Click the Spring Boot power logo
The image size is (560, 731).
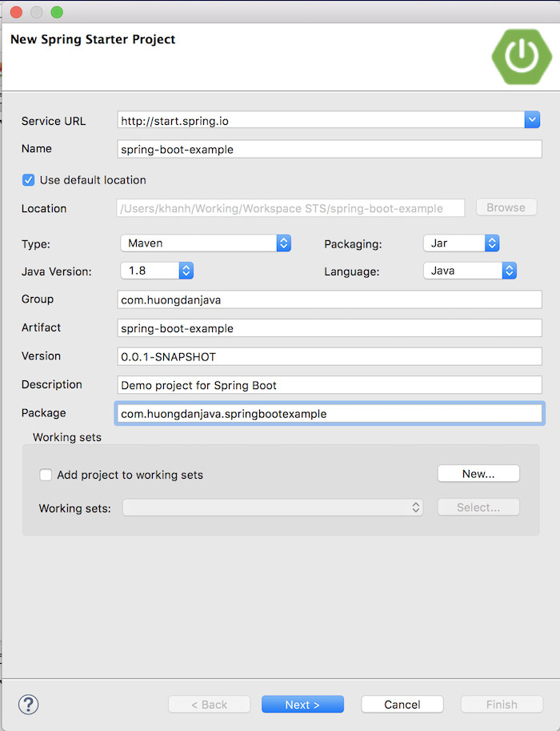(522, 56)
